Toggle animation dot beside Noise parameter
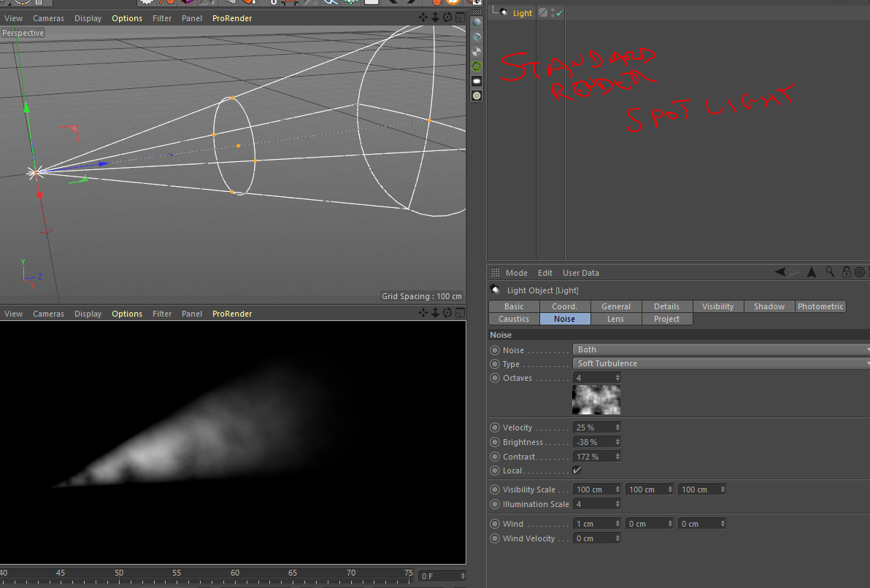Screen dimensions: 870x588 [495, 350]
